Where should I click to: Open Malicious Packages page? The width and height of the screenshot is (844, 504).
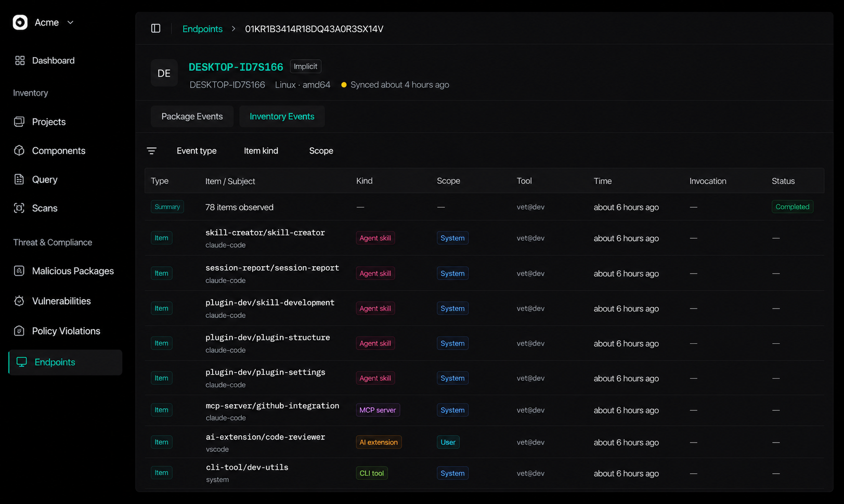(x=73, y=271)
